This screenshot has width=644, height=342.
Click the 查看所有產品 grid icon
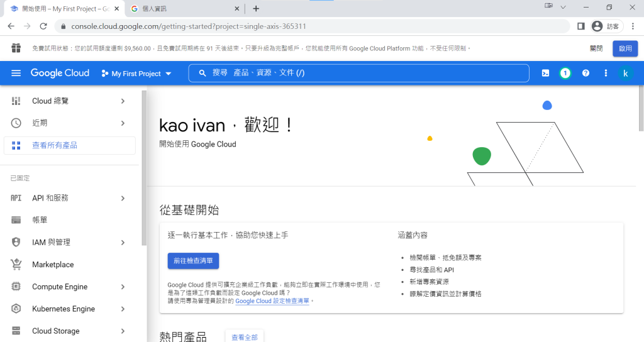click(x=16, y=145)
